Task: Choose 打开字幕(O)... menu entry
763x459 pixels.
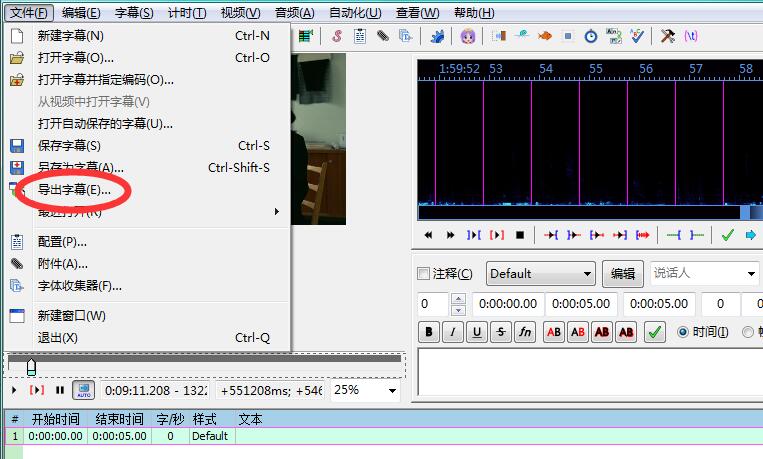Action: [x=147, y=57]
